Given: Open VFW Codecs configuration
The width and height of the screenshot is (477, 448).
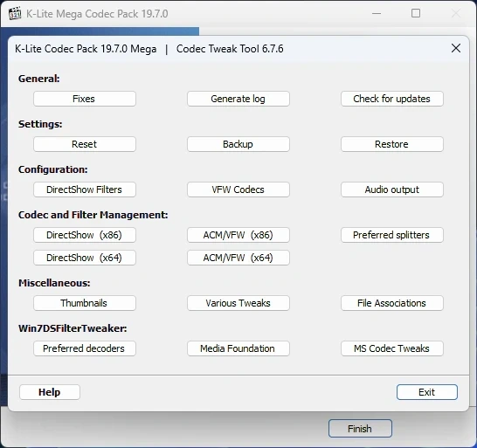Looking at the screenshot, I should [238, 190].
